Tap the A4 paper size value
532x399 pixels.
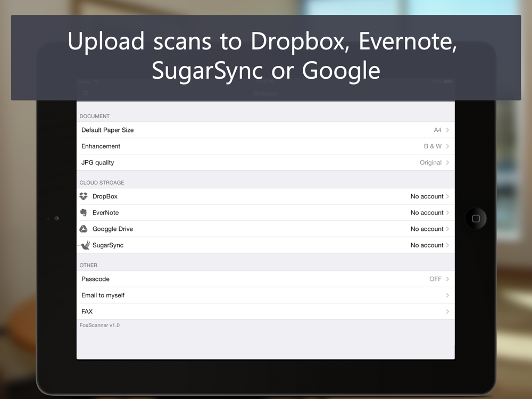437,130
